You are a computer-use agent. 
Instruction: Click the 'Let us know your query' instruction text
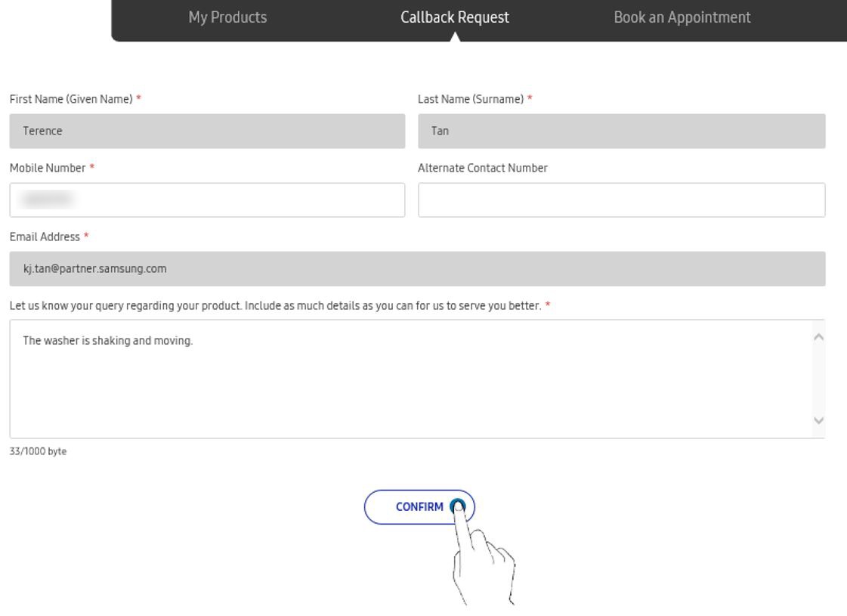coord(276,306)
